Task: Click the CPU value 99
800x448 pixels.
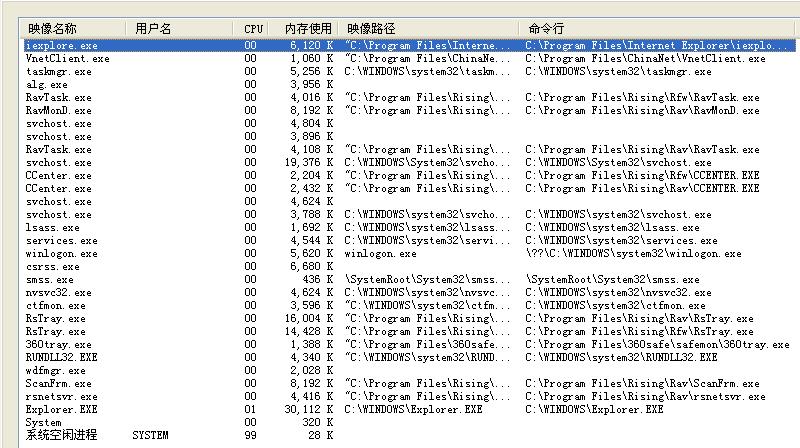Action: (x=251, y=436)
